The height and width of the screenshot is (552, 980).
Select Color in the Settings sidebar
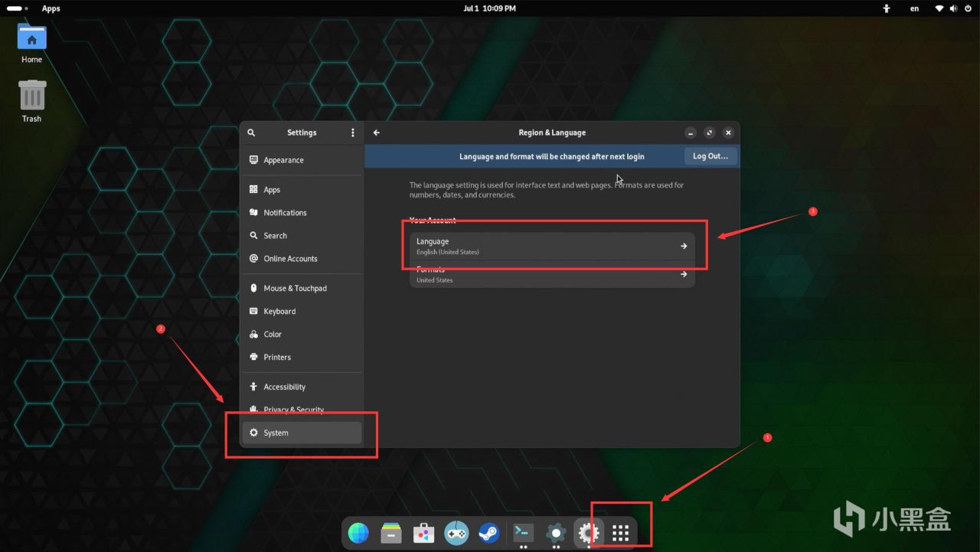coord(302,335)
